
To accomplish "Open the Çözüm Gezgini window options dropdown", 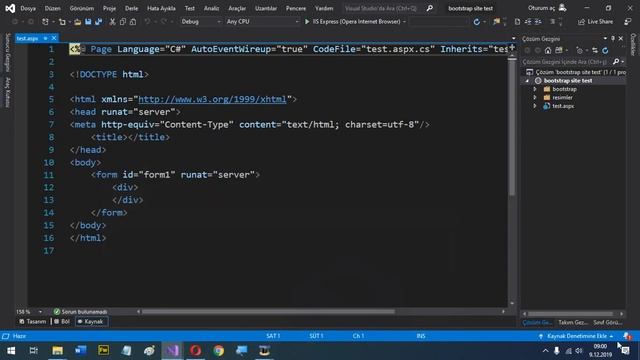I will [x=605, y=38].
